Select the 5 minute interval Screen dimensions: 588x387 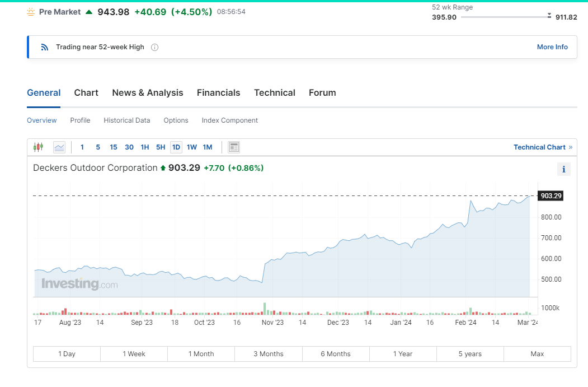point(98,147)
